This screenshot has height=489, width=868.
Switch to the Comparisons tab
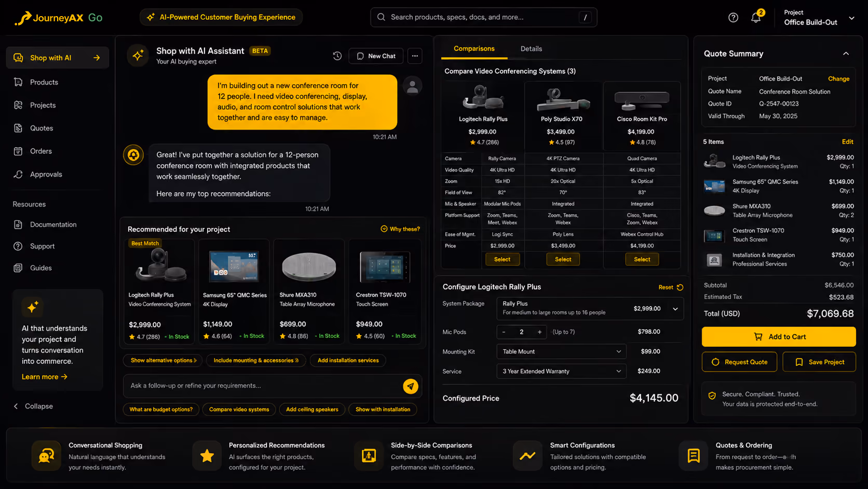474,49
